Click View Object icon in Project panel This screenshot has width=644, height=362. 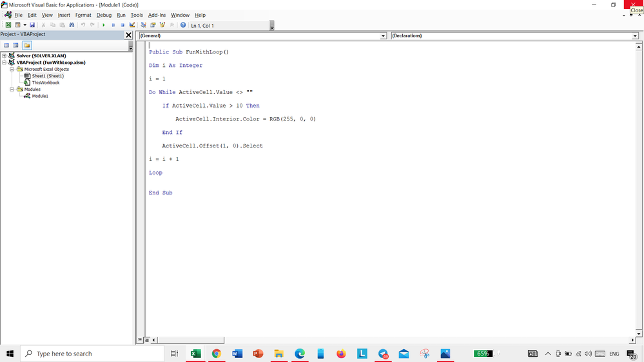[15, 45]
